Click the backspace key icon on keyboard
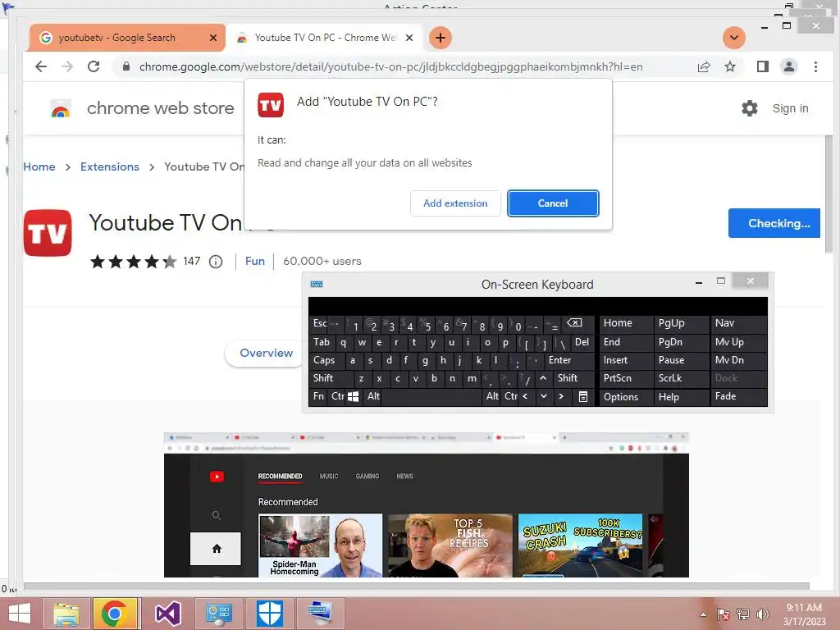 tap(577, 323)
